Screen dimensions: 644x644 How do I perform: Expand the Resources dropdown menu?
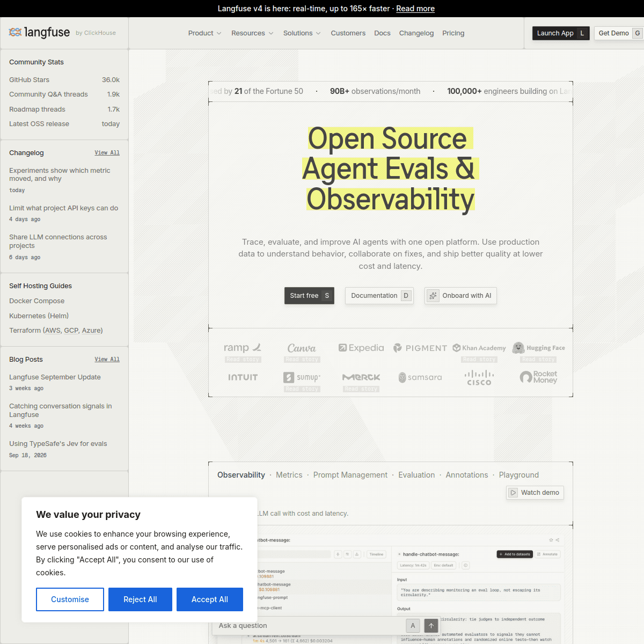[252, 33]
